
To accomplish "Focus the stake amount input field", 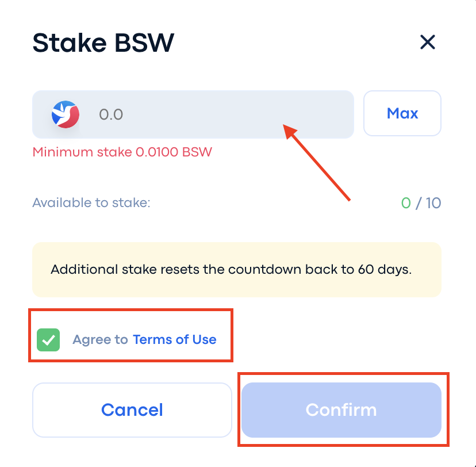I will [x=193, y=114].
